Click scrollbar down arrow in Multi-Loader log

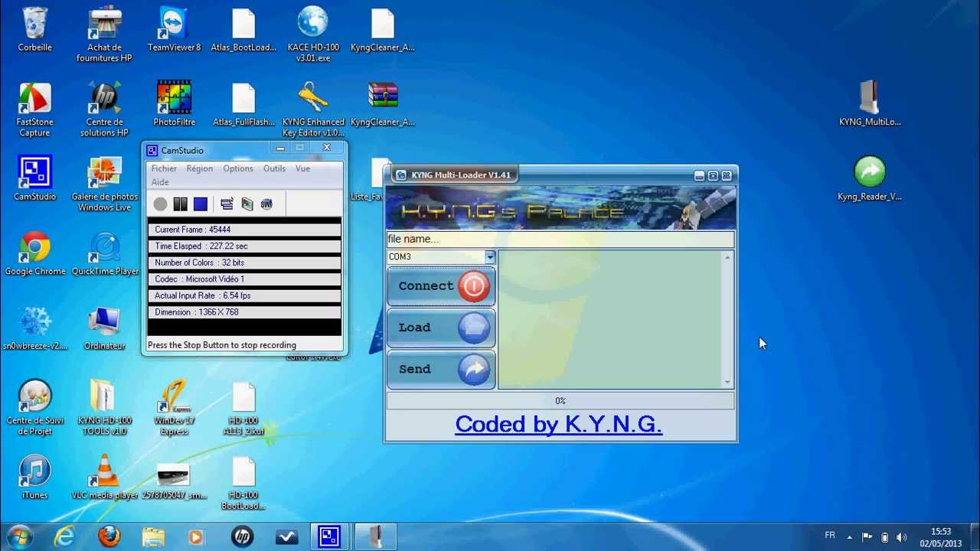(727, 382)
